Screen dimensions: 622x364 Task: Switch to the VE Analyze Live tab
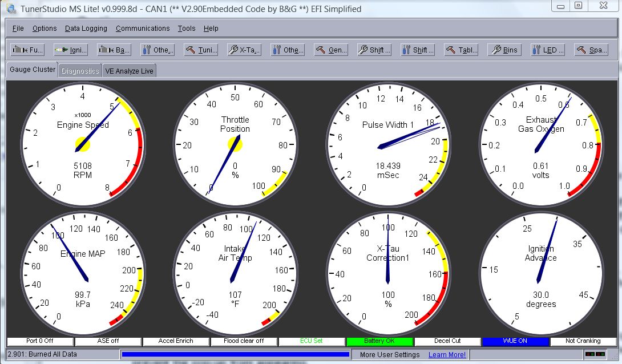point(129,70)
